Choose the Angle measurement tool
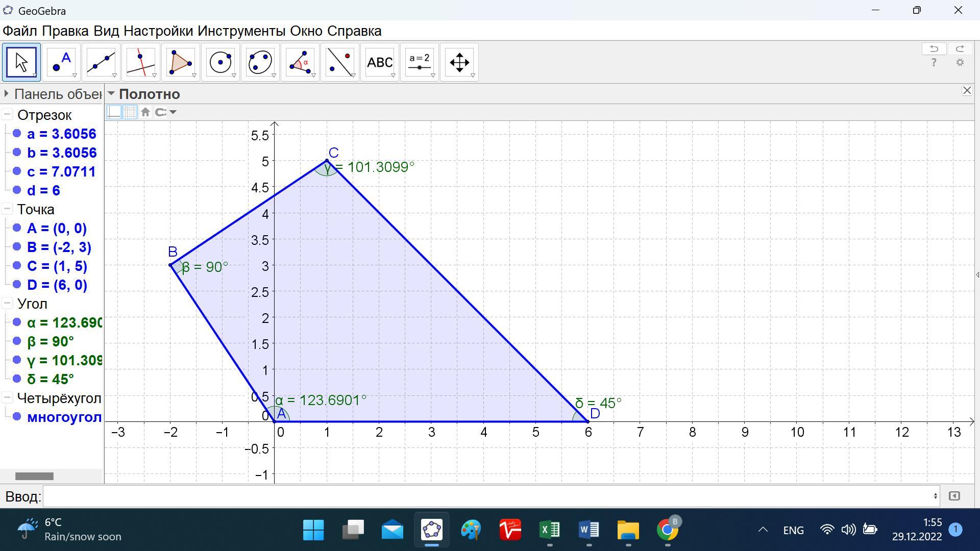The width and height of the screenshot is (980, 551). 300,62
